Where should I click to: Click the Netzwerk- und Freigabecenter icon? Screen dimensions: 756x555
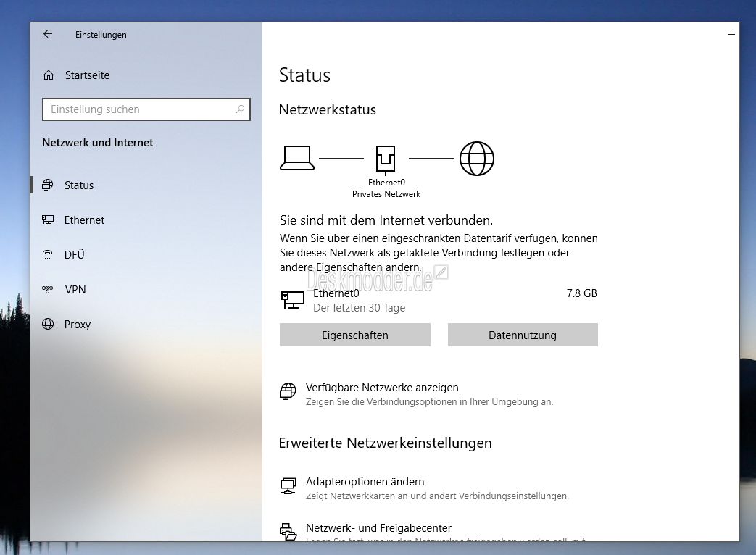point(288,531)
